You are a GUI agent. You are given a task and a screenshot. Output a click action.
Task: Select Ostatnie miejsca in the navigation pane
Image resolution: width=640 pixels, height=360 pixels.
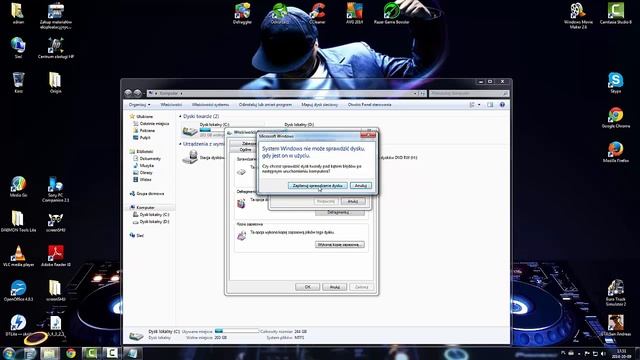click(154, 124)
